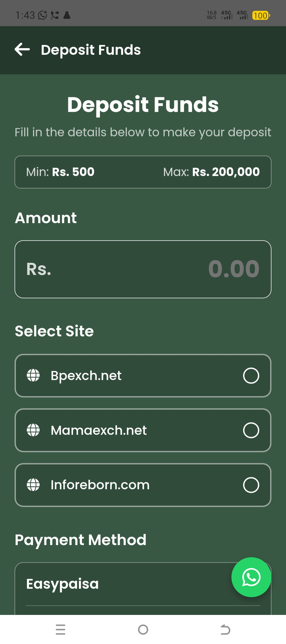Tap the back button in the bottom navigation bar
Viewport: 286px width, 644px height.
225,629
